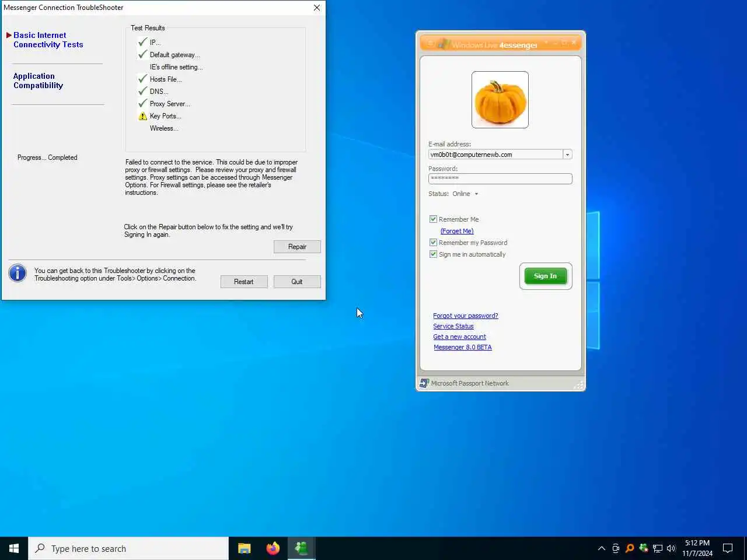Open File Explorer from the taskbar
The width and height of the screenshot is (747, 560).
click(244, 548)
